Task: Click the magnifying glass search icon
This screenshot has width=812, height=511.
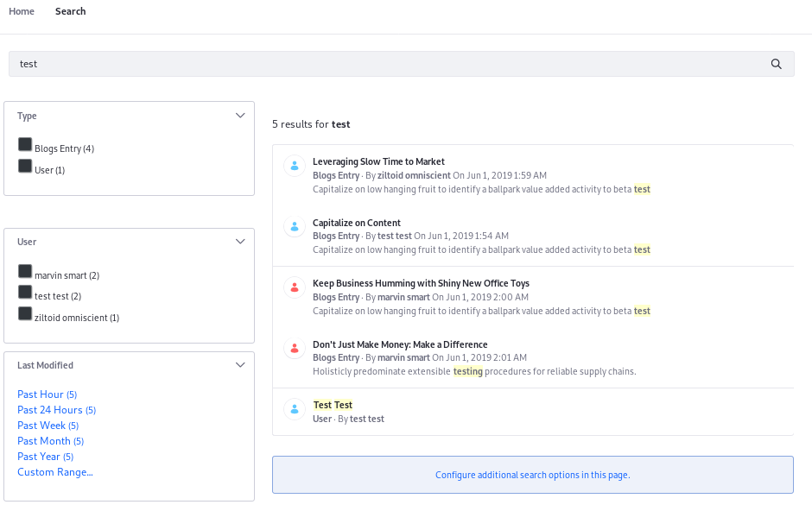Action: pyautogui.click(x=776, y=64)
